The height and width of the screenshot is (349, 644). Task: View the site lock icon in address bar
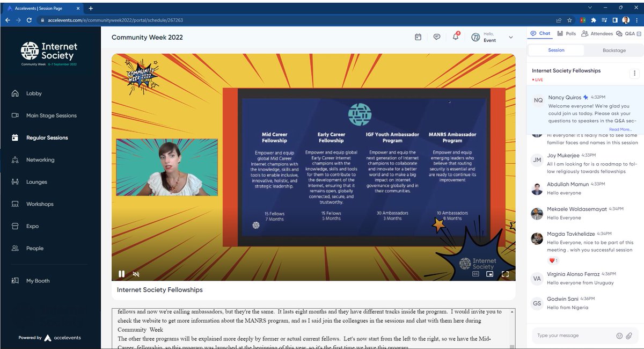pyautogui.click(x=43, y=20)
